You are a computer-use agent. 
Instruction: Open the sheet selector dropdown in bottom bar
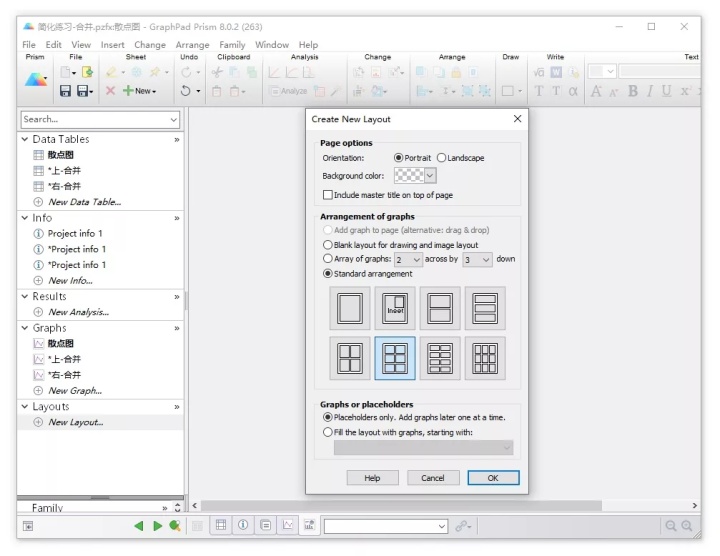coord(441,526)
